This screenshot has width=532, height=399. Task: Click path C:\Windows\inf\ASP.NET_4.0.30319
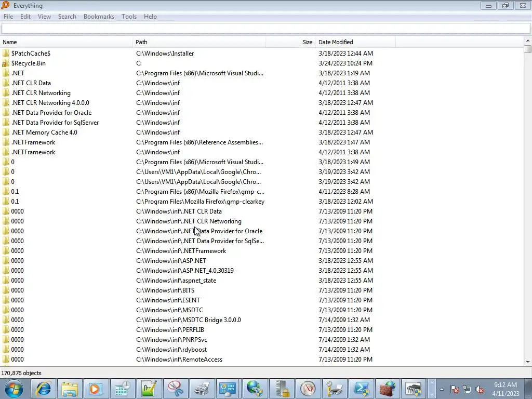pos(185,270)
